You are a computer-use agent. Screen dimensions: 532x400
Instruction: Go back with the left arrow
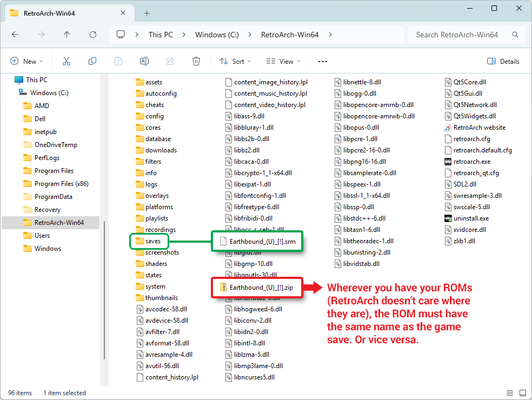[15, 35]
